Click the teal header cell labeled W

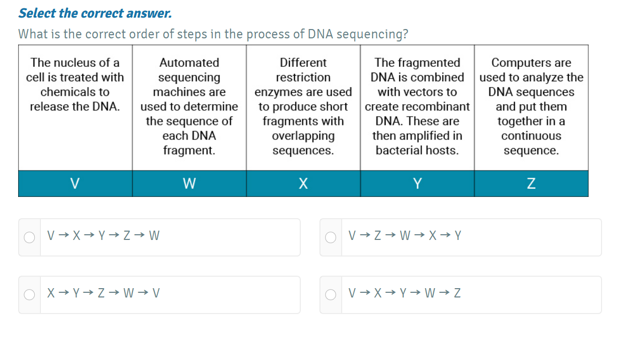[x=189, y=183]
